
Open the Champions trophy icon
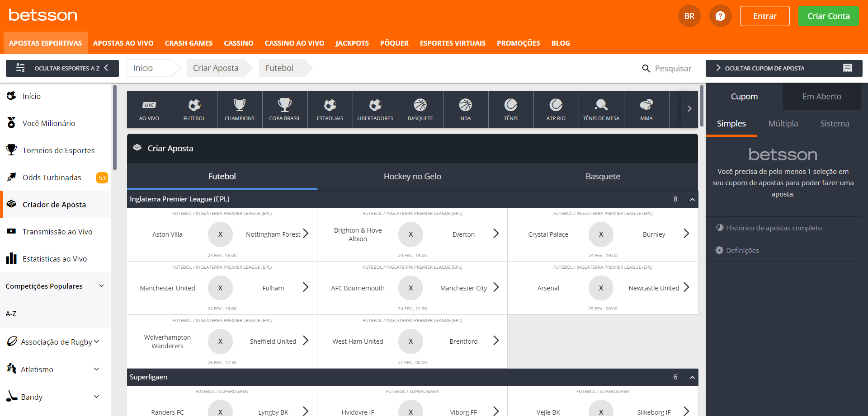coord(240,109)
